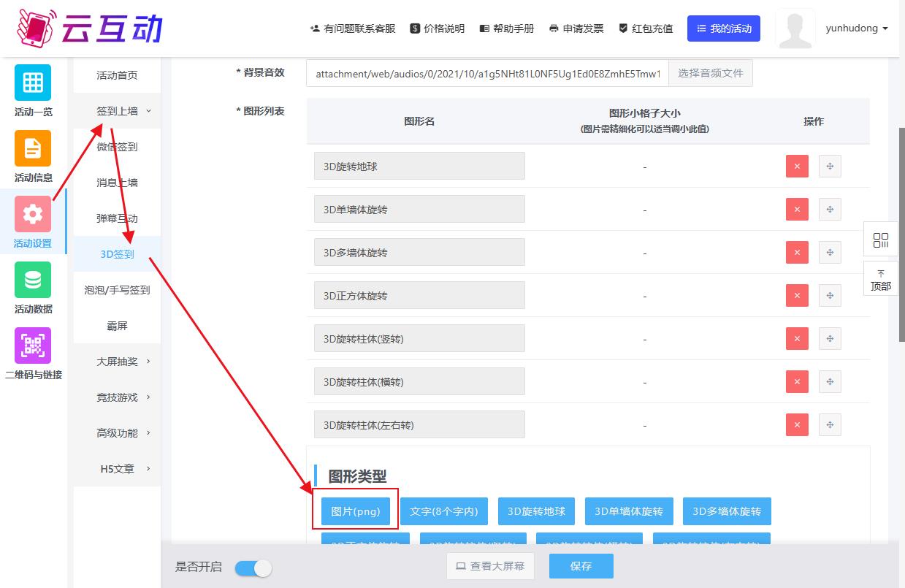Screen dimensions: 905x588
Task: Go to 活动首页 menu item
Action: [117, 75]
